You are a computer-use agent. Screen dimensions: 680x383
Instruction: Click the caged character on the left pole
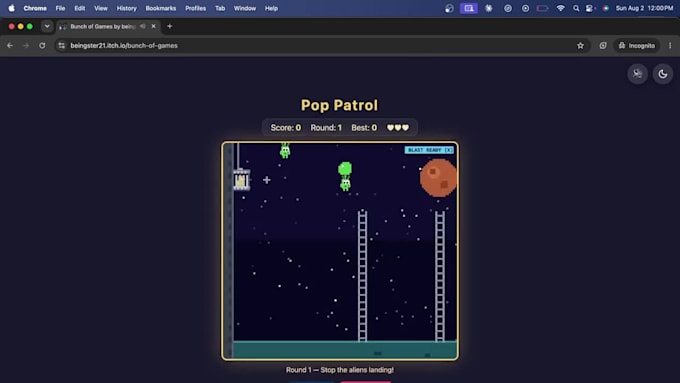pos(241,180)
